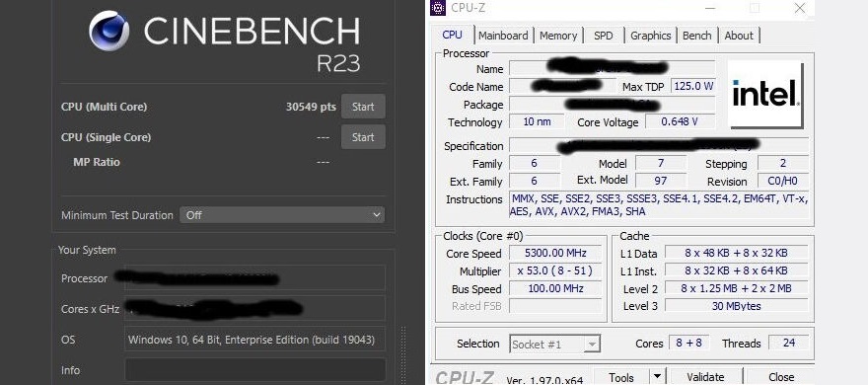The image size is (868, 385).
Task: Click the Intel logo in Processor section
Action: coord(765,94)
